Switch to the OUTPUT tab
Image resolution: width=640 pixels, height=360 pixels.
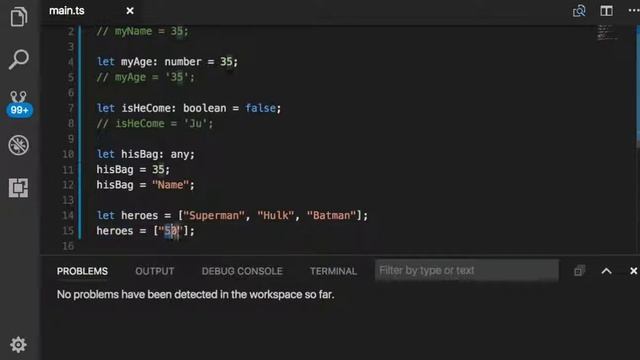click(x=155, y=271)
